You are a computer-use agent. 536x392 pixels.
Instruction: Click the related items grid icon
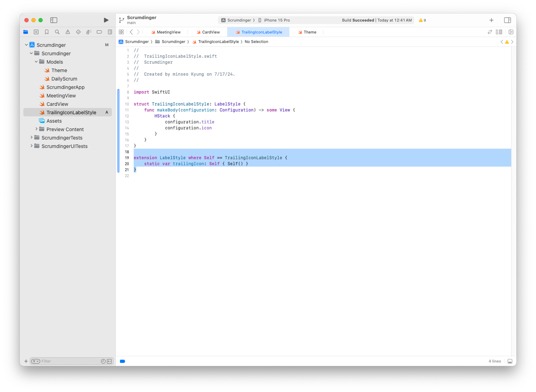tap(121, 32)
